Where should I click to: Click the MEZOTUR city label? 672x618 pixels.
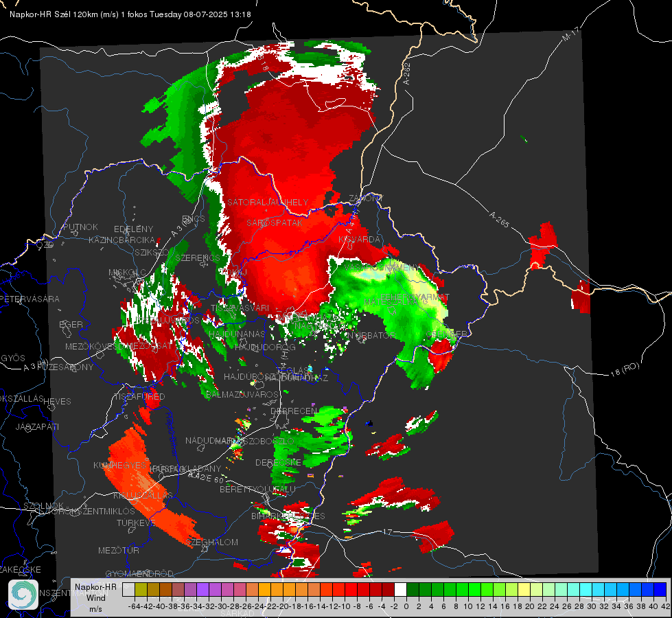(119, 550)
